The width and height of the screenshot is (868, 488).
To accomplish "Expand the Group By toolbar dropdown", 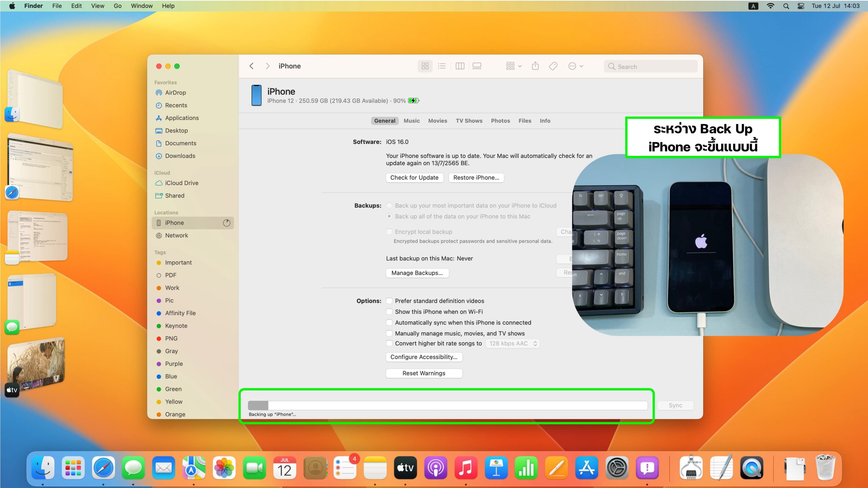I will [x=513, y=66].
